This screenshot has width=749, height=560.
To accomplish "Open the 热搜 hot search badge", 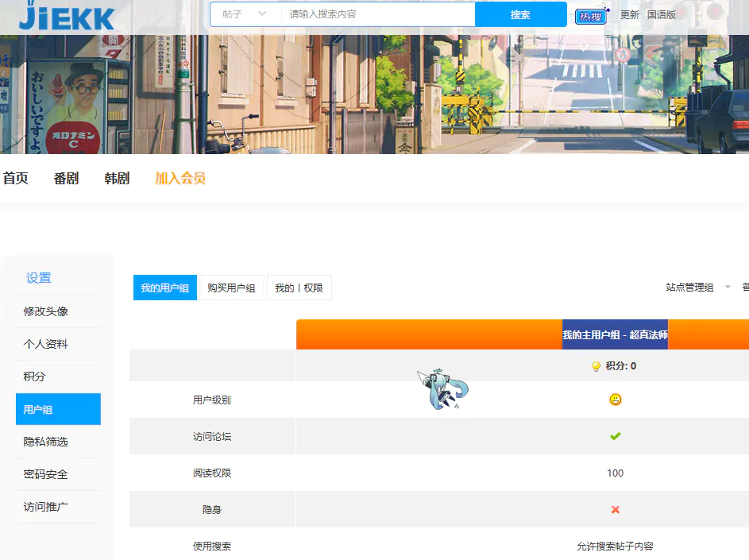I will (x=591, y=16).
